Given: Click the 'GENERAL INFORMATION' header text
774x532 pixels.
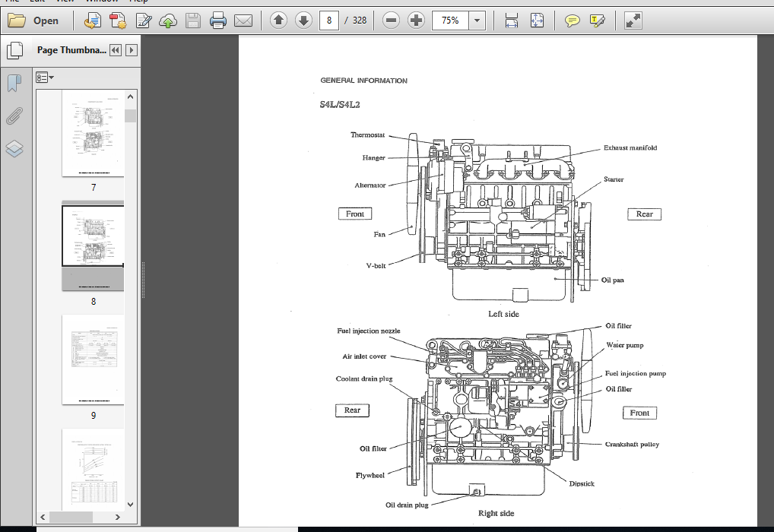Looking at the screenshot, I should (363, 81).
